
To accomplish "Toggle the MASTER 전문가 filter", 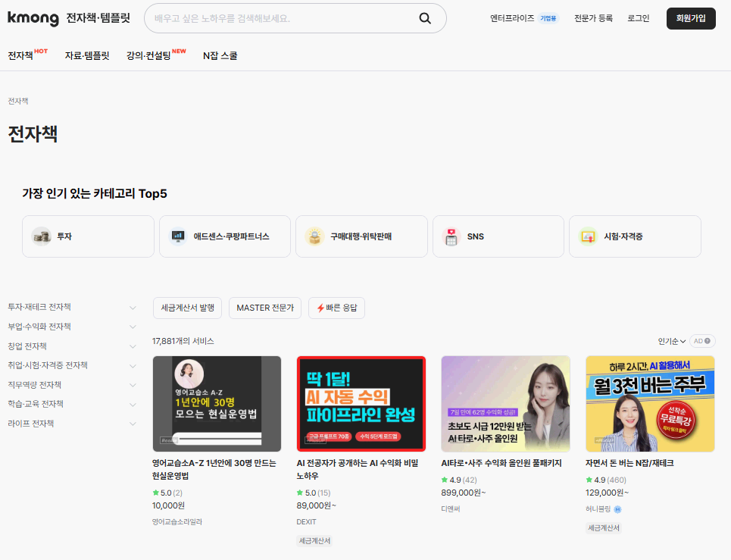I will pos(265,308).
